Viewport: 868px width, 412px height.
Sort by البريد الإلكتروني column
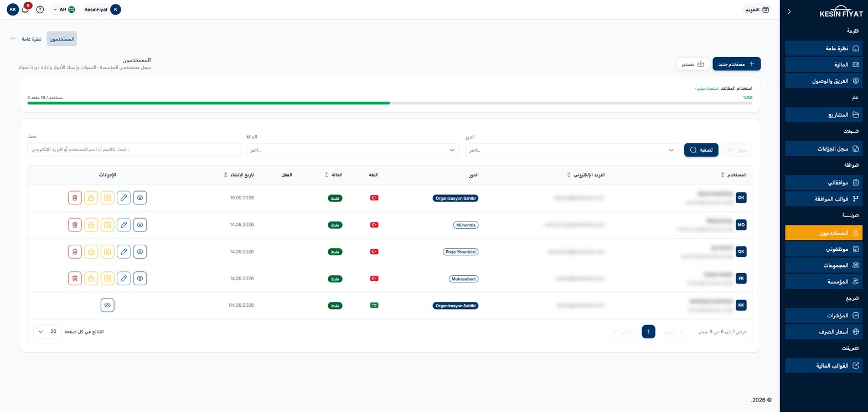coord(586,175)
